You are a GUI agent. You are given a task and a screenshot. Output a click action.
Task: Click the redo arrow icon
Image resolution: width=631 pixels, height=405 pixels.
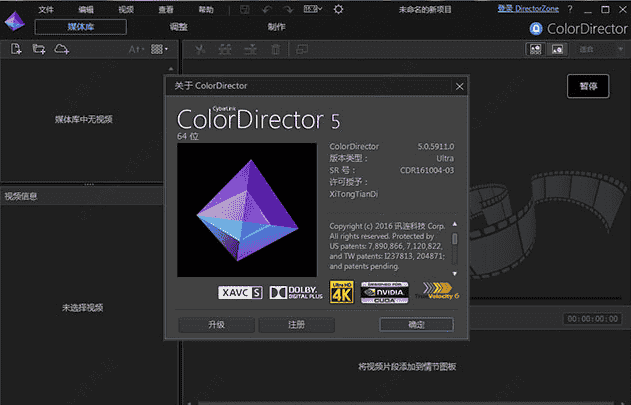click(x=287, y=9)
